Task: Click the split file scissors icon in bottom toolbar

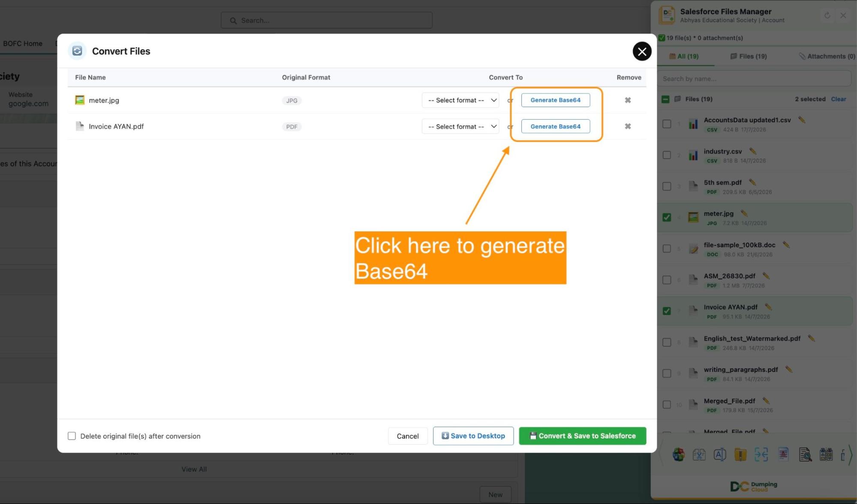Action: click(699, 454)
